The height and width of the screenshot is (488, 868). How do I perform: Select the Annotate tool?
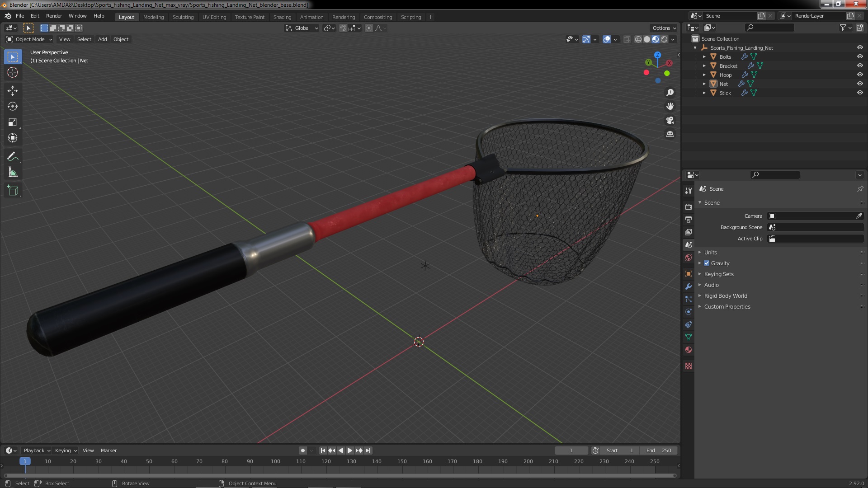click(13, 156)
